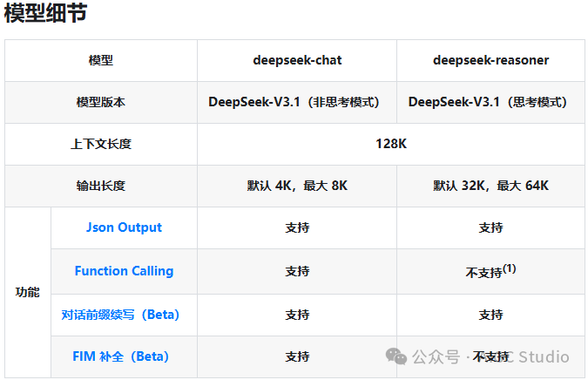Select the 模型版本 row label
Viewport: 588px width, 380px height.
tap(101, 103)
